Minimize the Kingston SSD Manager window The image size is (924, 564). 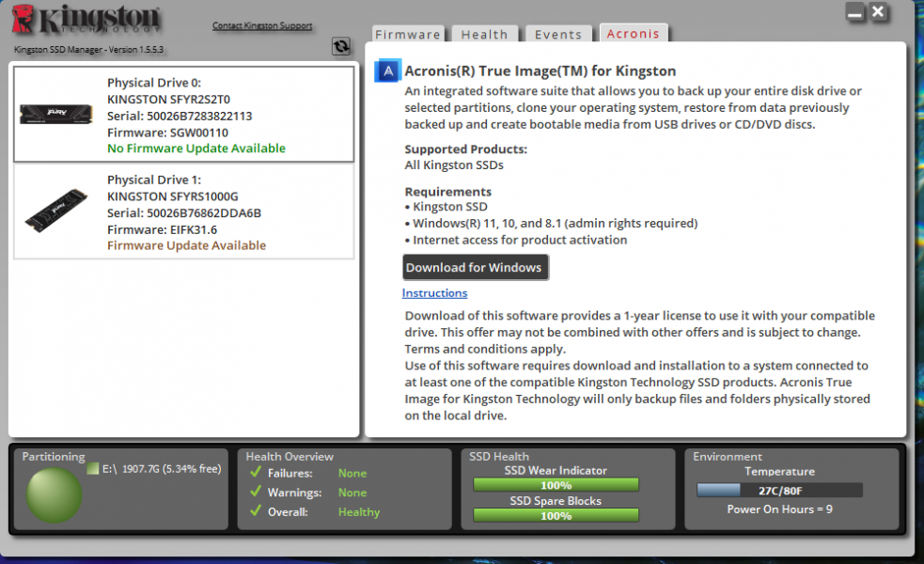(x=855, y=12)
